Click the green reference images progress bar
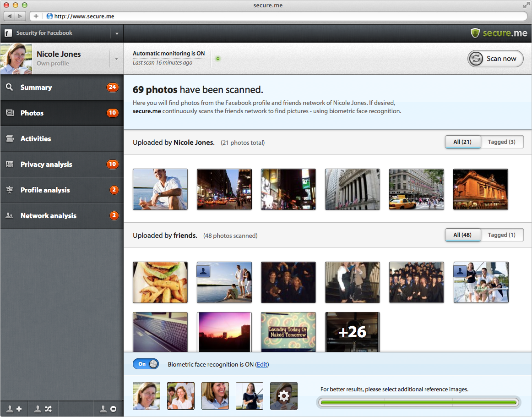The image size is (532, 417). click(x=418, y=402)
